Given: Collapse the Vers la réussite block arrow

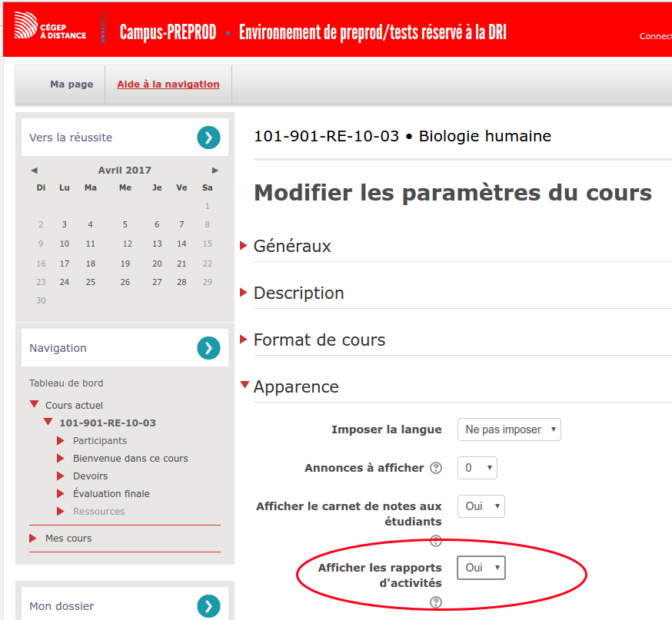Looking at the screenshot, I should tap(208, 138).
